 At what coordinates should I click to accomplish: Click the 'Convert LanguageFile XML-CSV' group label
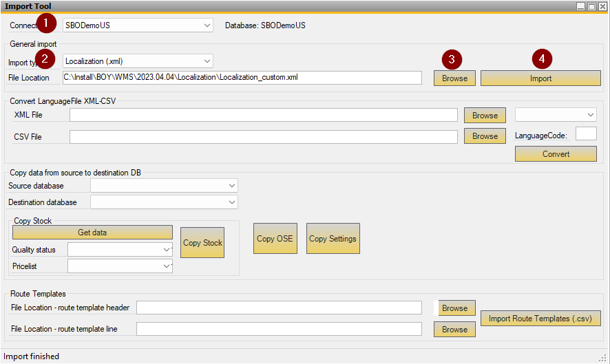(x=63, y=101)
